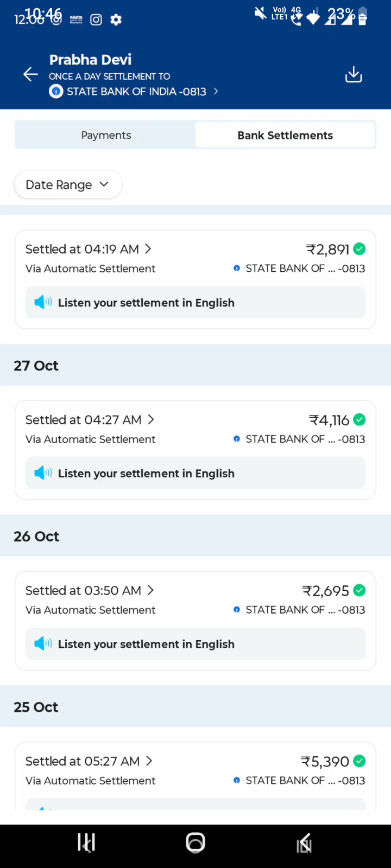This screenshot has height=868, width=391.
Task: Listen to ₹2,695 settlement in English
Action: 146,644
